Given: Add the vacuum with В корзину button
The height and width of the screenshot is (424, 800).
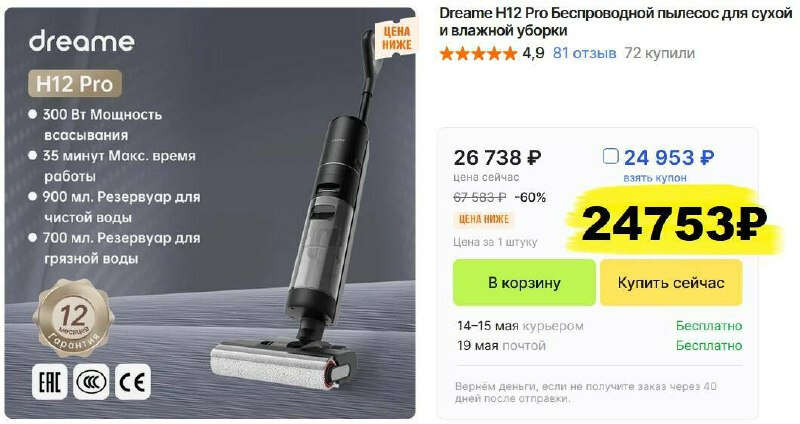Looking at the screenshot, I should [x=524, y=283].
